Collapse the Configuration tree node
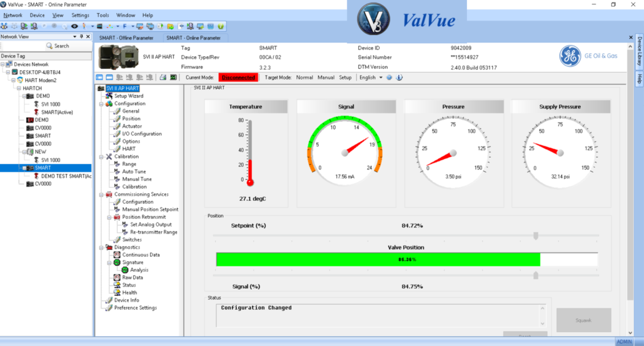The width and height of the screenshot is (644, 346). [102, 104]
